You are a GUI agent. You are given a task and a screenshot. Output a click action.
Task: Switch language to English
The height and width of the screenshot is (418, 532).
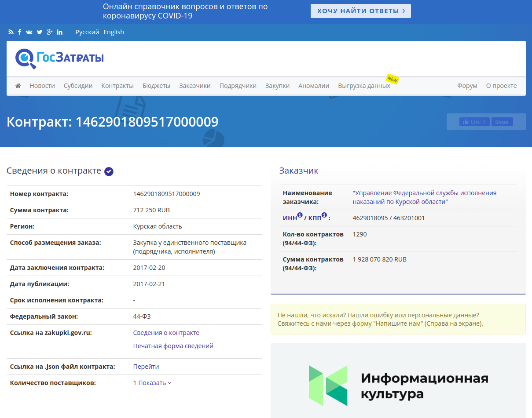coord(114,32)
